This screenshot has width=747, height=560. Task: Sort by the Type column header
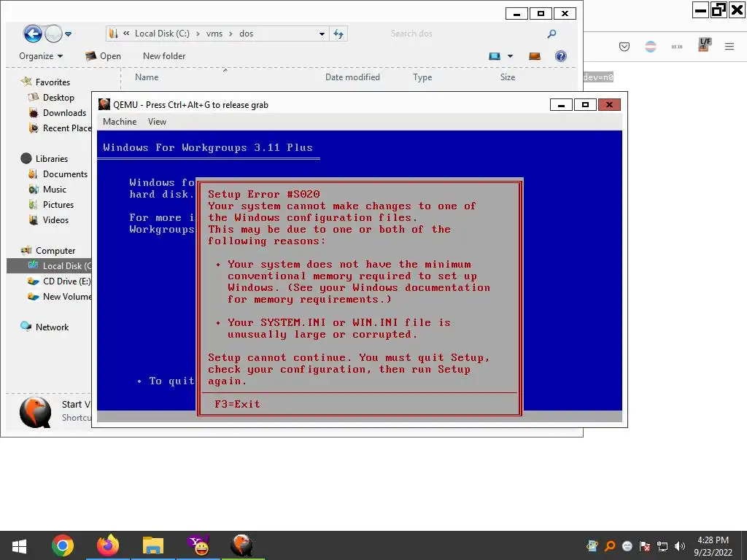click(422, 77)
